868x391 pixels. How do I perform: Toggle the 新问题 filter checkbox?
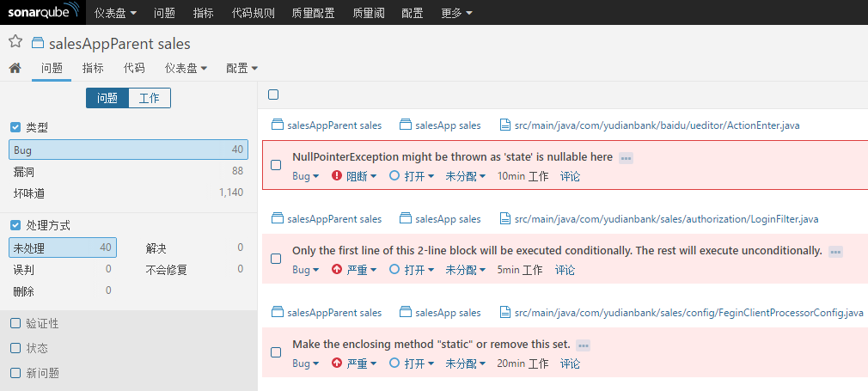pos(15,373)
